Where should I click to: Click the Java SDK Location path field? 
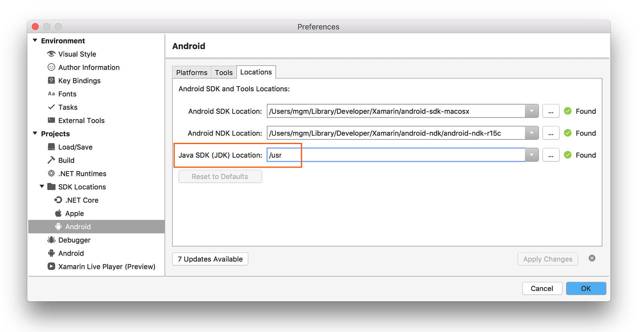[396, 155]
